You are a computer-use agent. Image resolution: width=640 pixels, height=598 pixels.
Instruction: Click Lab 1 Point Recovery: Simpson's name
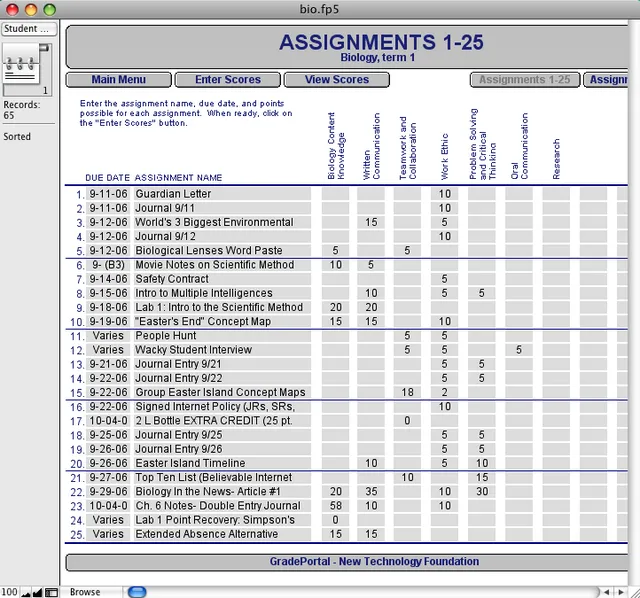[x=222, y=520]
